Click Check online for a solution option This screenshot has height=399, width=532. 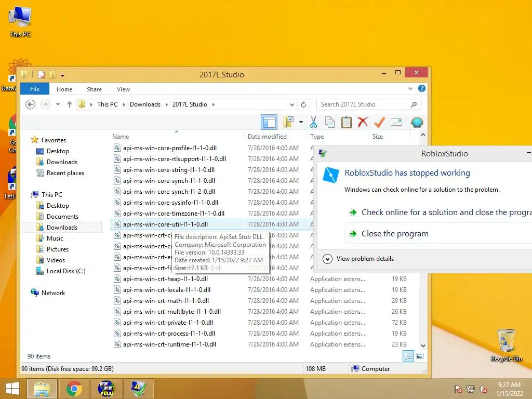pos(441,212)
